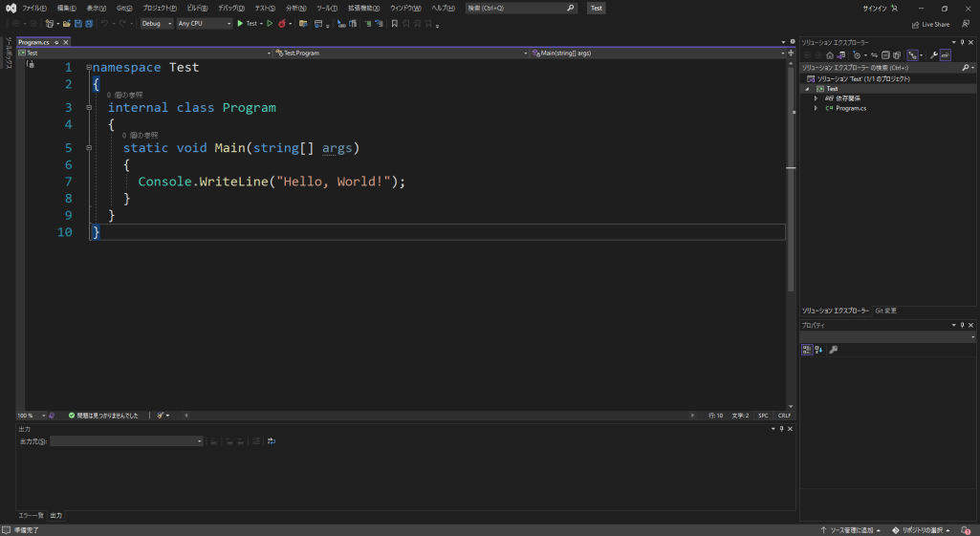This screenshot has width=980, height=536.
Task: Toggle Categorized view in Properties panel
Action: click(x=807, y=350)
